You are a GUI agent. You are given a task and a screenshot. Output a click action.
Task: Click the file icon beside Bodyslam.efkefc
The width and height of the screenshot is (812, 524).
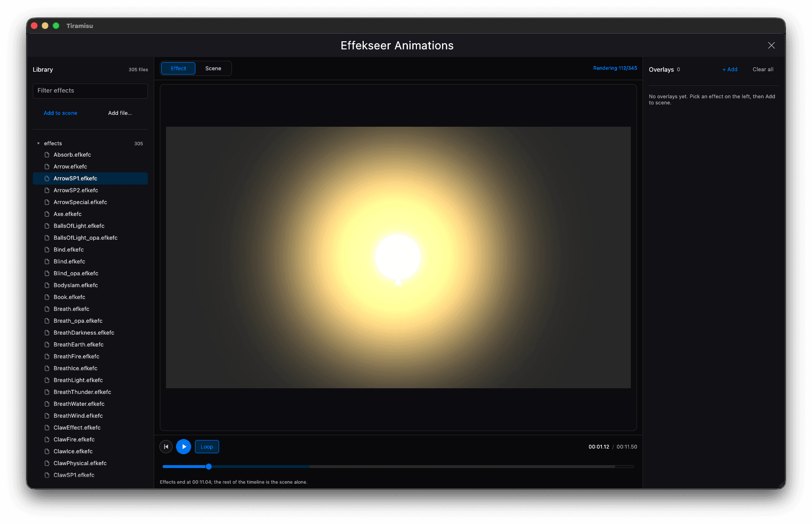coord(47,285)
